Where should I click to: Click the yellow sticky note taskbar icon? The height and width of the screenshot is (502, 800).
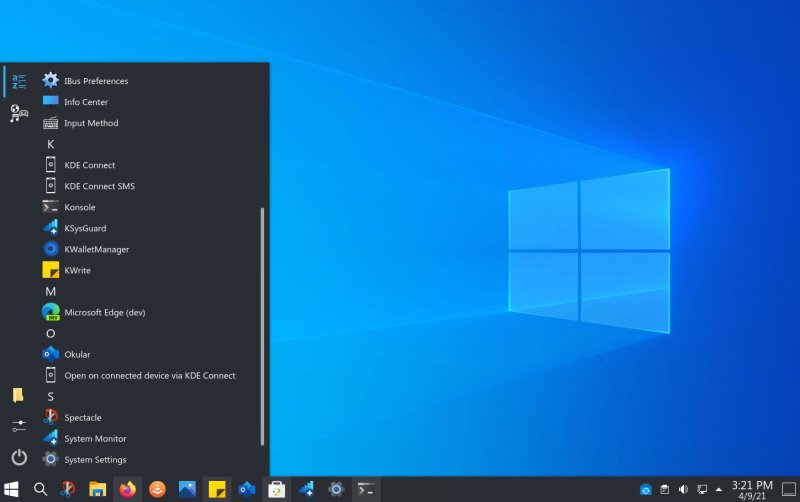[x=216, y=489]
